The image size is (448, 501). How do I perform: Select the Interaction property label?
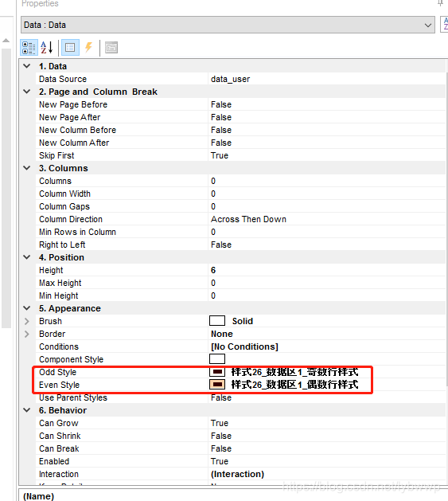point(59,474)
